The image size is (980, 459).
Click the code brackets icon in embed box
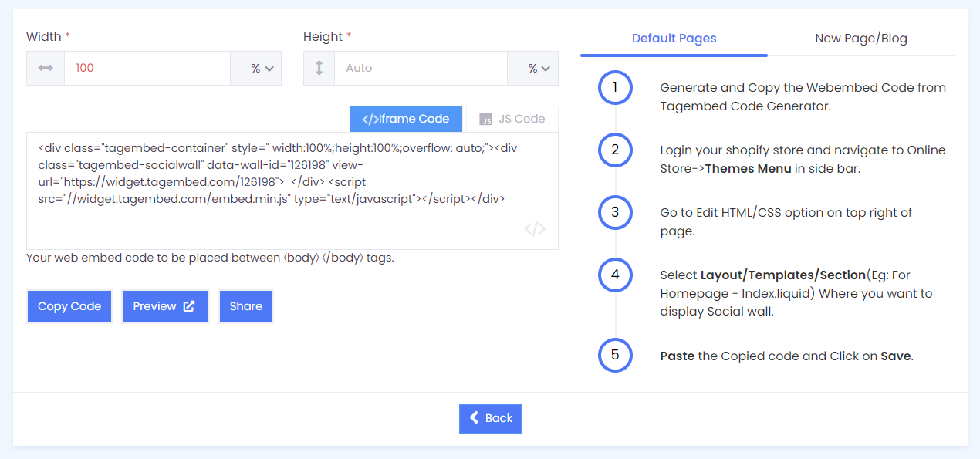click(535, 229)
